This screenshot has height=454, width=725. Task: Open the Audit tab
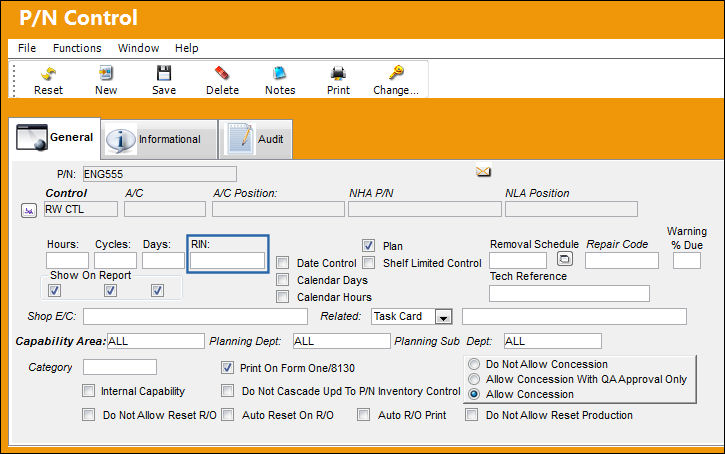[256, 139]
